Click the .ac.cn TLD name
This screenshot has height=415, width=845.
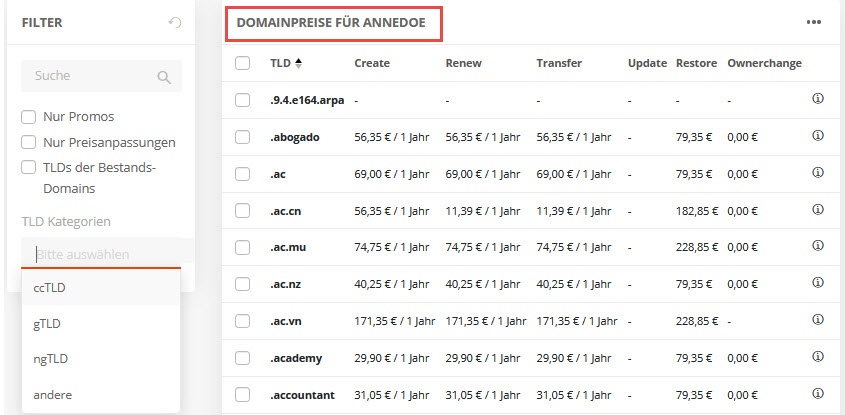point(286,211)
